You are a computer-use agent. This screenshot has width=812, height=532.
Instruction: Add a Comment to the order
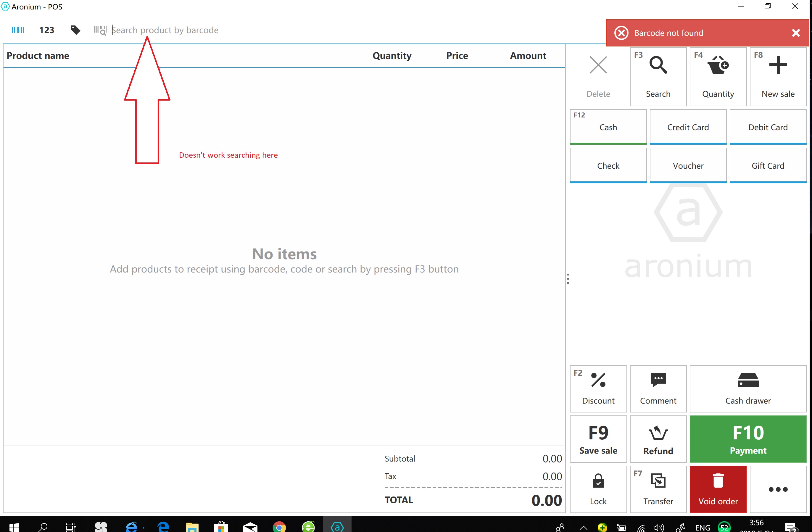658,388
